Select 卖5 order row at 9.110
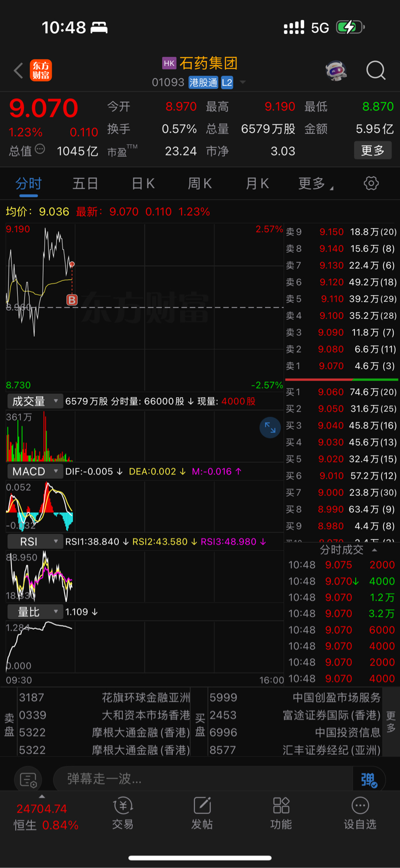 click(341, 299)
